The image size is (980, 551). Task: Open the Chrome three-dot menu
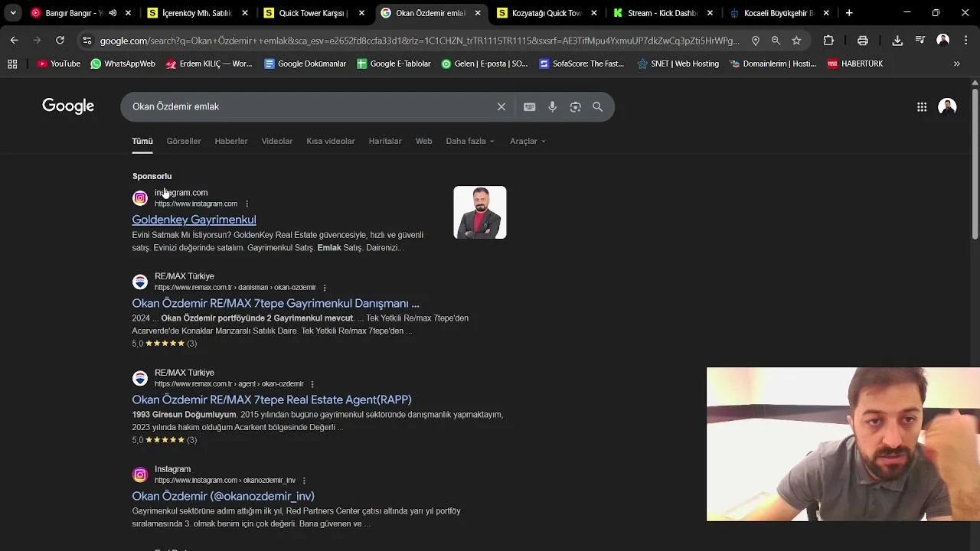click(966, 41)
